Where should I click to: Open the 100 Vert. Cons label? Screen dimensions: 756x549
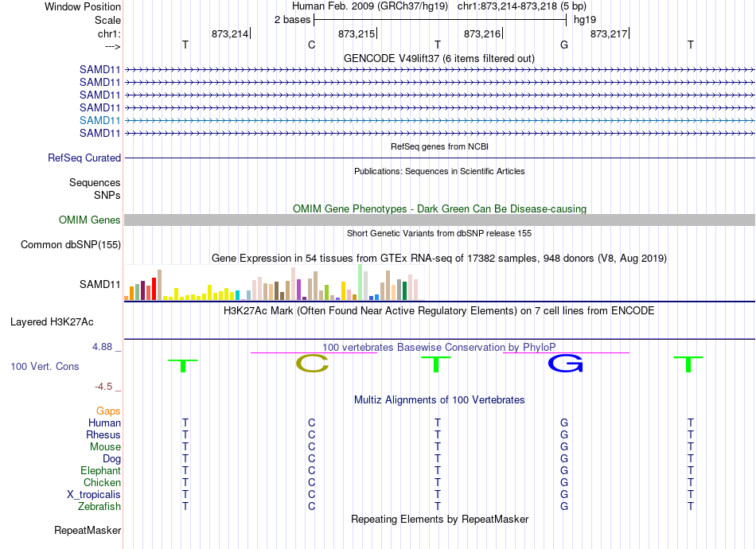coord(45,366)
